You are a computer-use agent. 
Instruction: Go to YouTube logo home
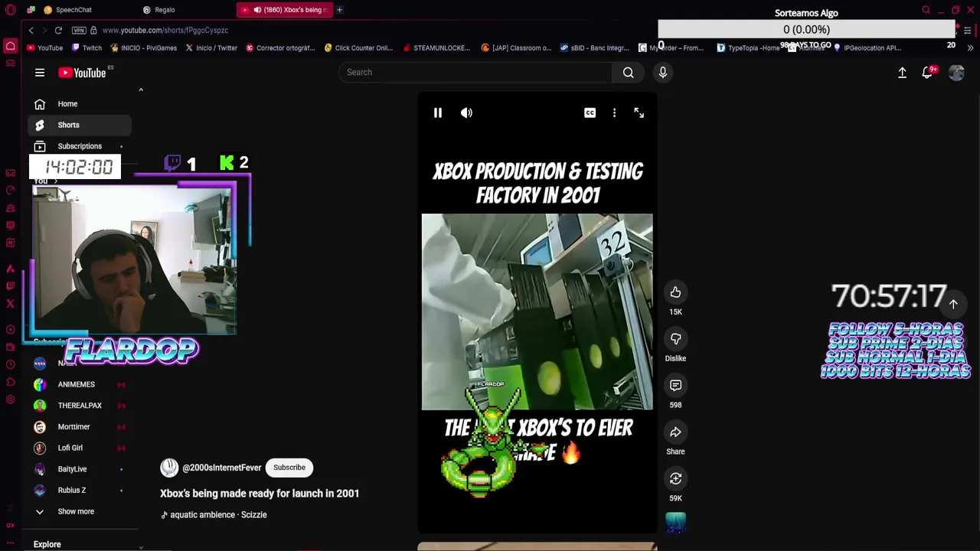click(82, 73)
